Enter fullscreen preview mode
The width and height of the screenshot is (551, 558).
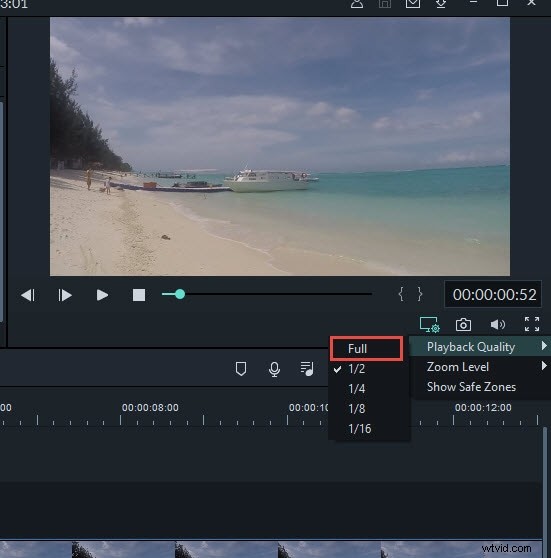click(532, 324)
